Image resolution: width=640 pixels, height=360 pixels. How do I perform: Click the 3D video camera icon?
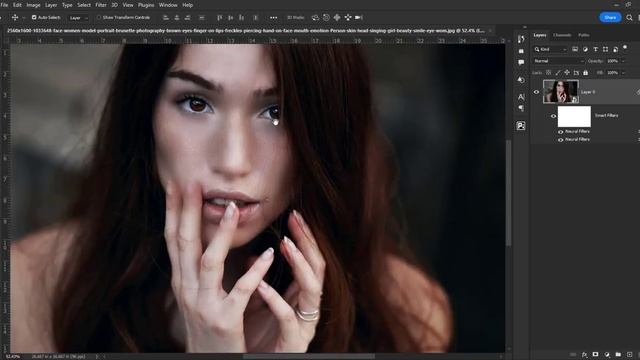click(359, 18)
